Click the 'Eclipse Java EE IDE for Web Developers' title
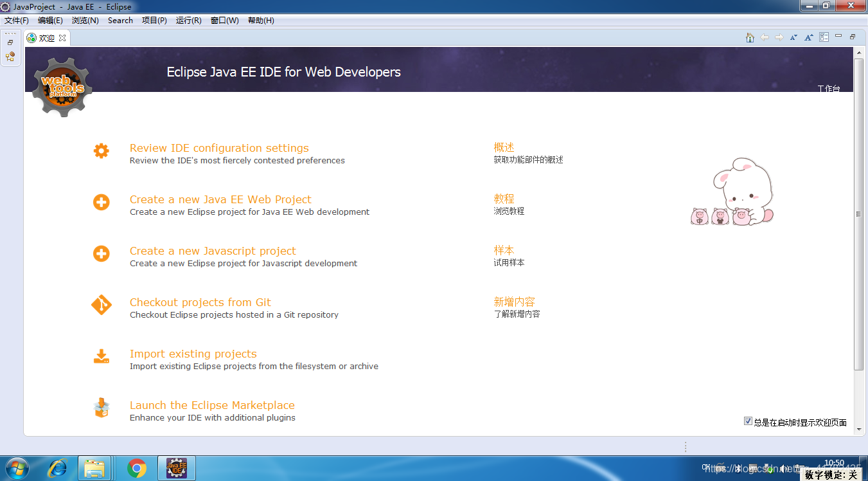This screenshot has height=481, width=868. coord(283,72)
